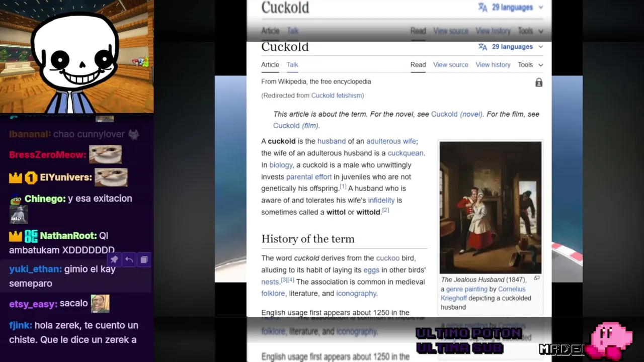The height and width of the screenshot is (362, 644).
Task: Open the Cornelius Krieghoff link in the caption
Action: pos(484,294)
